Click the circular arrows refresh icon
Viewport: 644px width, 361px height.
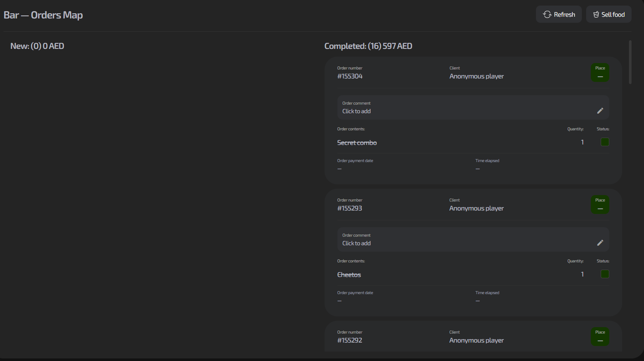547,15
